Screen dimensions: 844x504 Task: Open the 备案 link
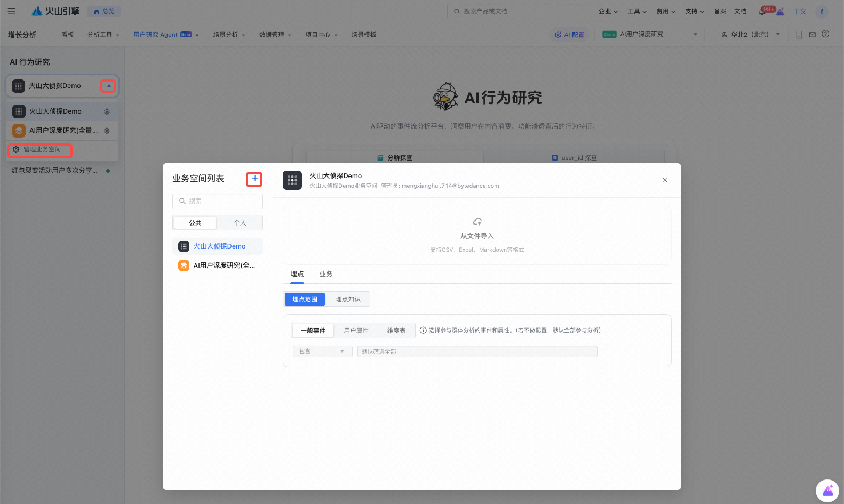point(720,11)
